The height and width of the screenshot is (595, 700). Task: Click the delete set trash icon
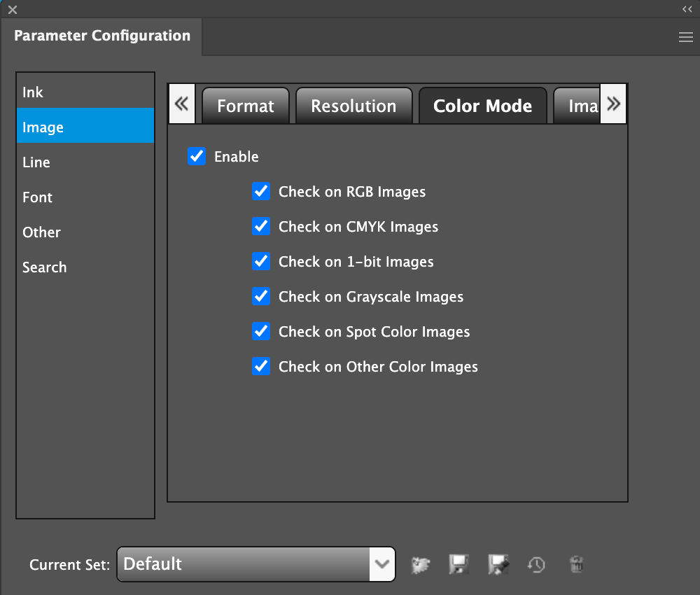(576, 564)
